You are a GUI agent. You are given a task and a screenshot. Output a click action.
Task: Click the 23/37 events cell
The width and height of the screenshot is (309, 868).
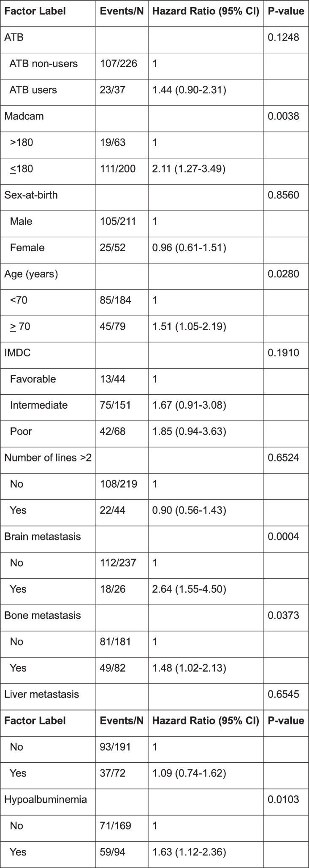point(113,90)
